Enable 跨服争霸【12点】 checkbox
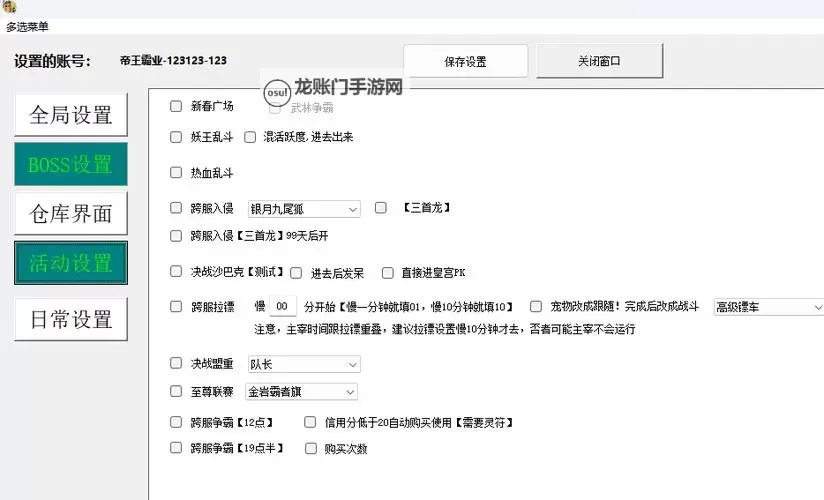The image size is (824, 500). [x=176, y=422]
